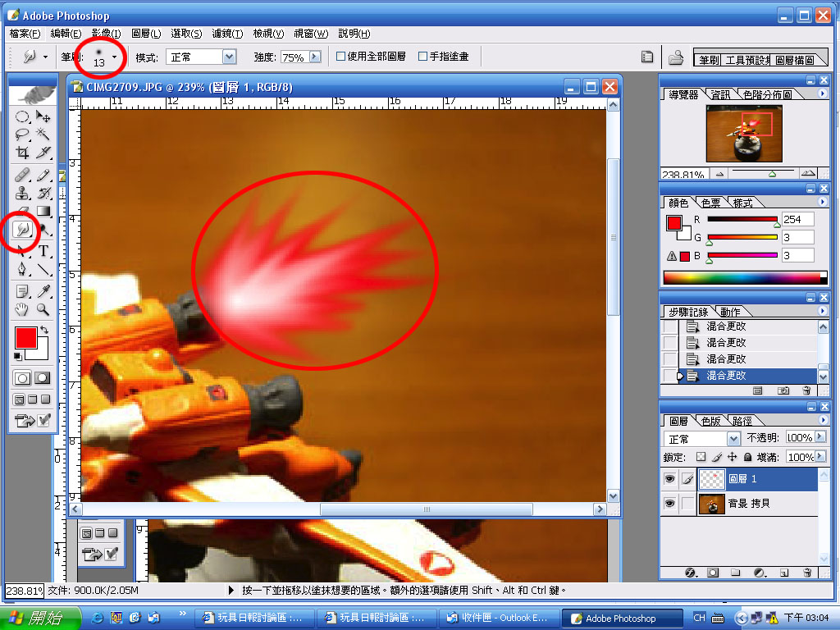840x630 pixels.
Task: Select the Smudge tool in the toolbox
Action: coord(23,231)
